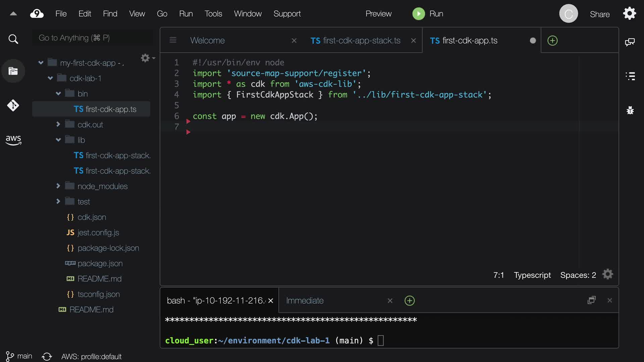Open the Tools menu
644x362 pixels.
click(213, 14)
